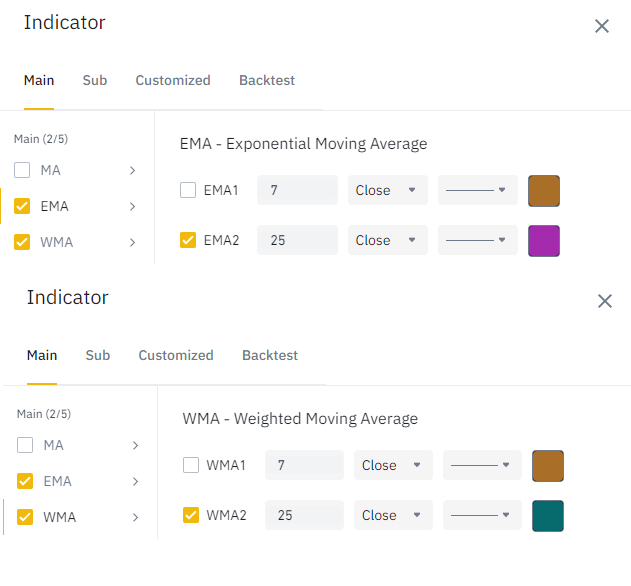This screenshot has width=631, height=586.
Task: Switch to Backtest tab in EMA dialog
Action: [x=267, y=80]
